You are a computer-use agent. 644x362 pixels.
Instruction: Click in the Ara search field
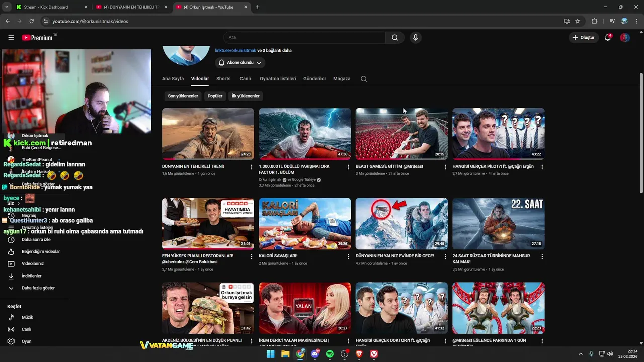click(304, 37)
